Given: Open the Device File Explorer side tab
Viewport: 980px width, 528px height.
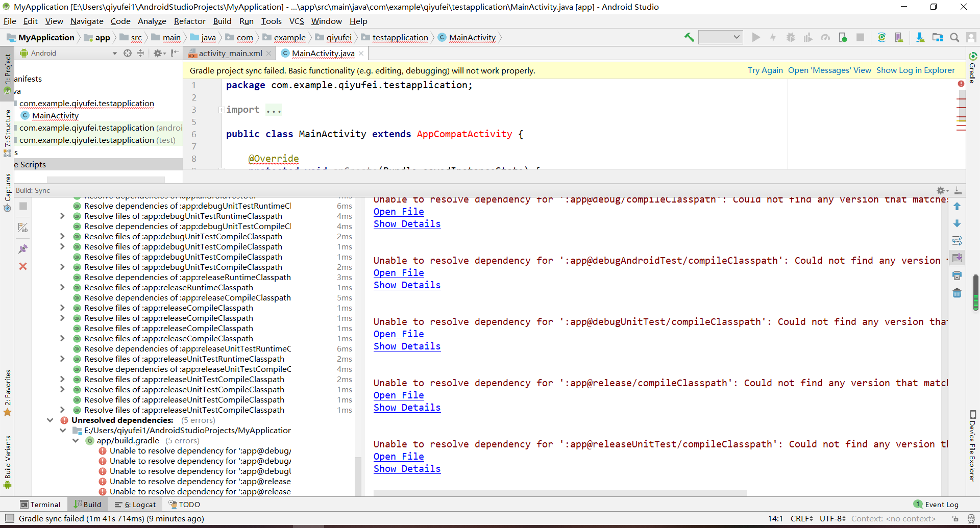Looking at the screenshot, I should 972,446.
